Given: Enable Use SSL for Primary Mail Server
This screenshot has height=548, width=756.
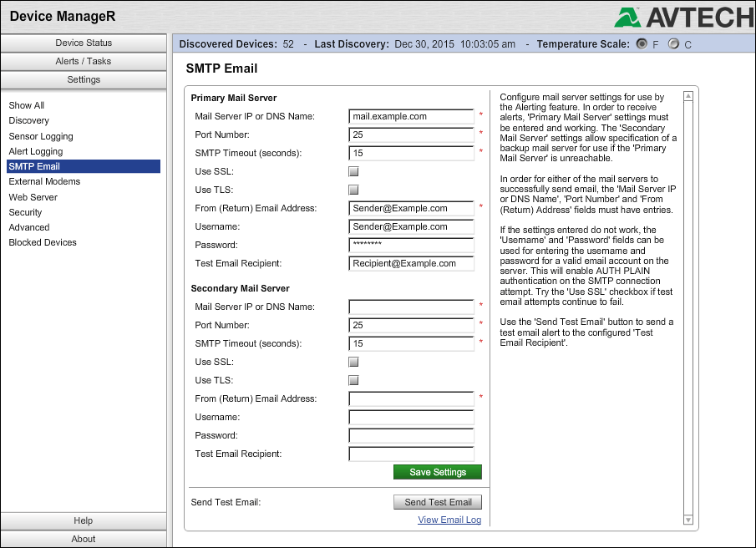Looking at the screenshot, I should coord(353,171).
